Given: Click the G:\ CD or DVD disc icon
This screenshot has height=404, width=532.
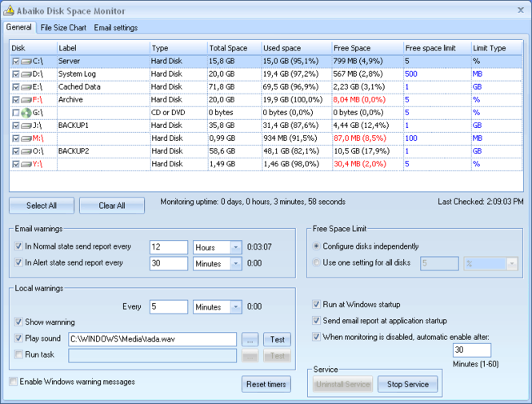Looking at the screenshot, I should [26, 113].
